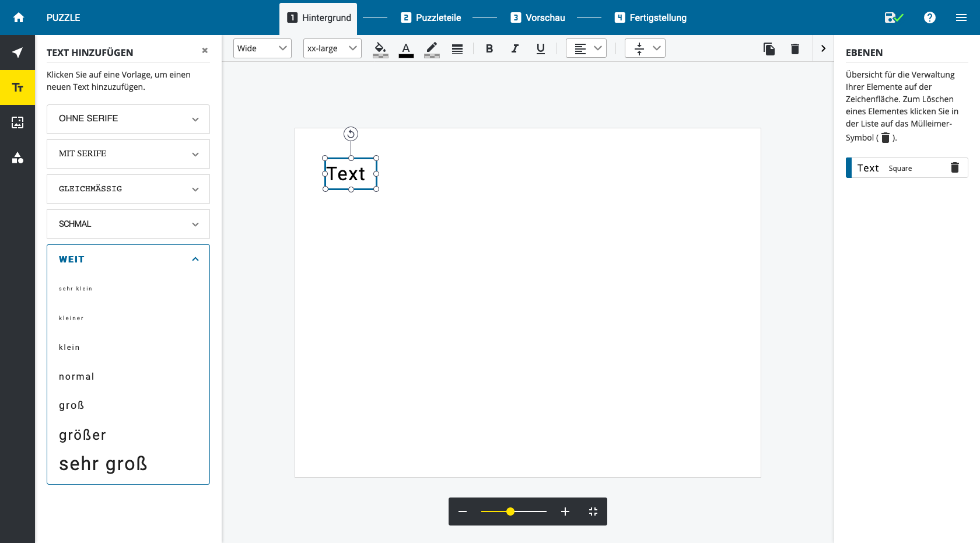This screenshot has height=543, width=980.
Task: Add the 'normal' text template
Action: pyautogui.click(x=76, y=377)
